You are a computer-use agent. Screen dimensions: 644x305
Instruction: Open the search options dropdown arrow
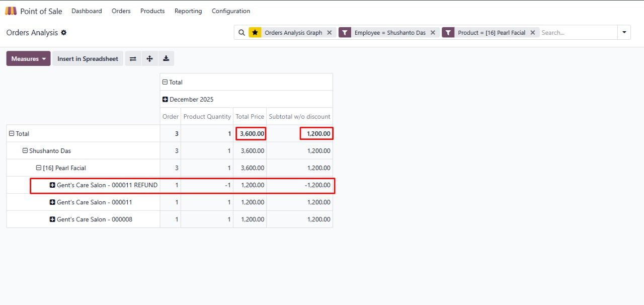pos(624,33)
